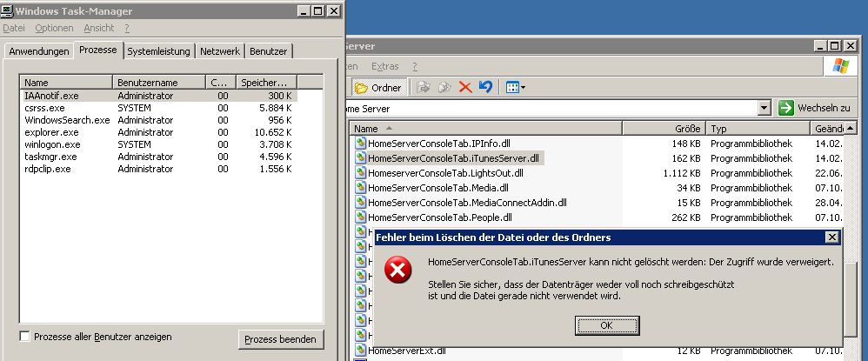Toggle the Ordner folders pane button

pos(379,88)
